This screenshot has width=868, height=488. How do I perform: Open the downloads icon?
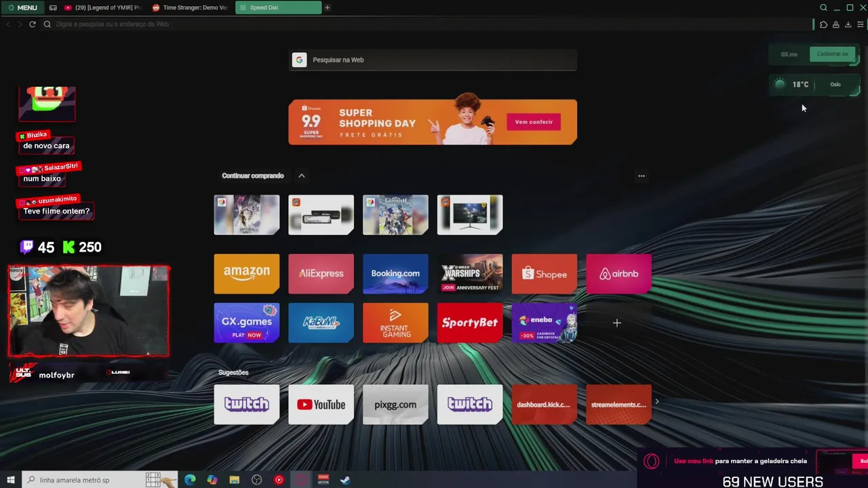[x=848, y=24]
